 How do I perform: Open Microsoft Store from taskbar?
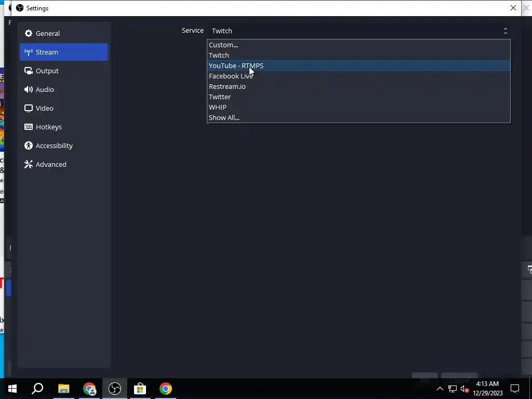(x=140, y=389)
